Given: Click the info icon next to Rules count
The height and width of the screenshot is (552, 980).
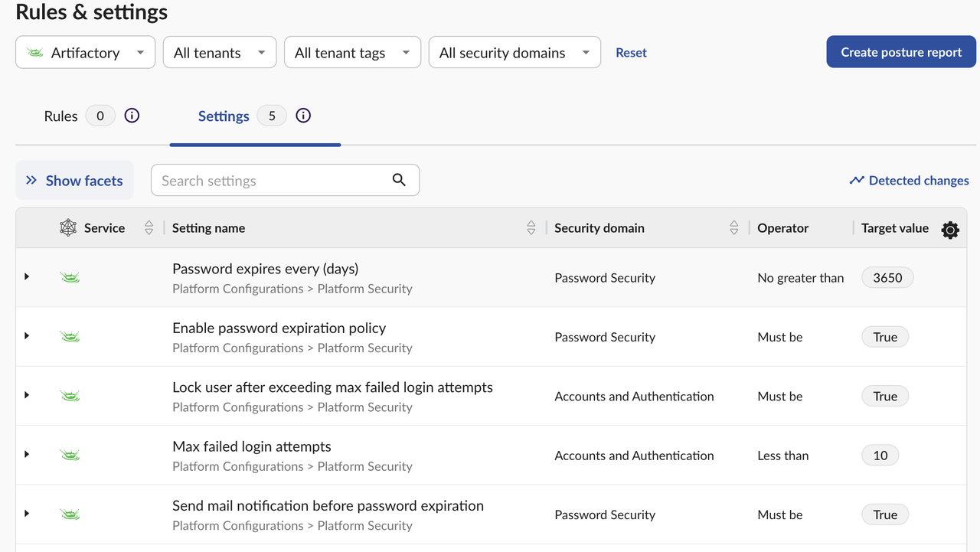Looking at the screenshot, I should tap(132, 116).
